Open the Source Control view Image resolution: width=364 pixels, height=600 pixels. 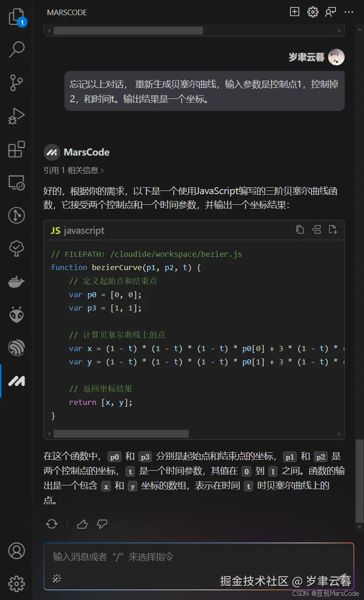click(x=17, y=83)
